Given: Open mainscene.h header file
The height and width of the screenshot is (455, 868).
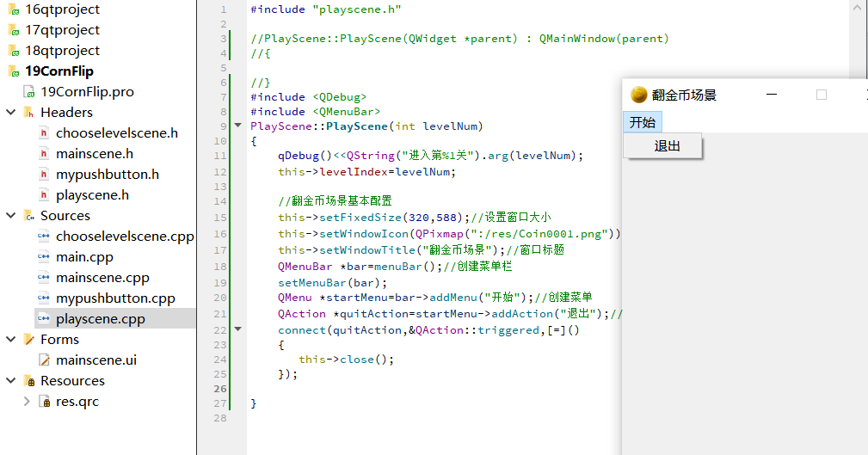Looking at the screenshot, I should coord(95,154).
